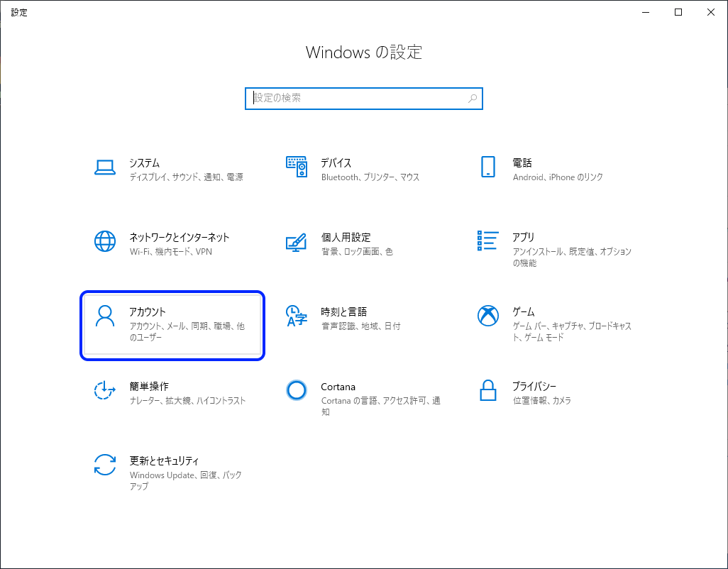
Task: Select the ゲーム heading
Action: tap(524, 312)
